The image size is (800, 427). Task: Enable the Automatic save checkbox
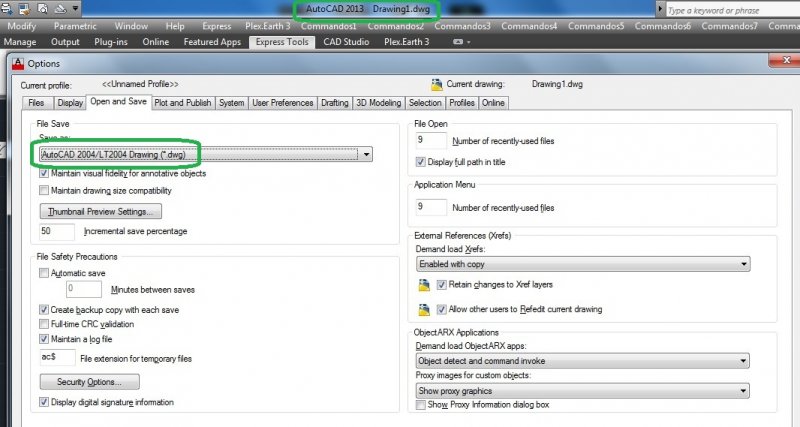coord(44,273)
